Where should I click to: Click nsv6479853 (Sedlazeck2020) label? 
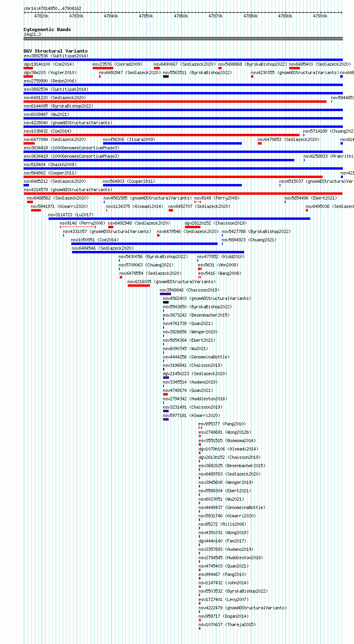pos(288,139)
